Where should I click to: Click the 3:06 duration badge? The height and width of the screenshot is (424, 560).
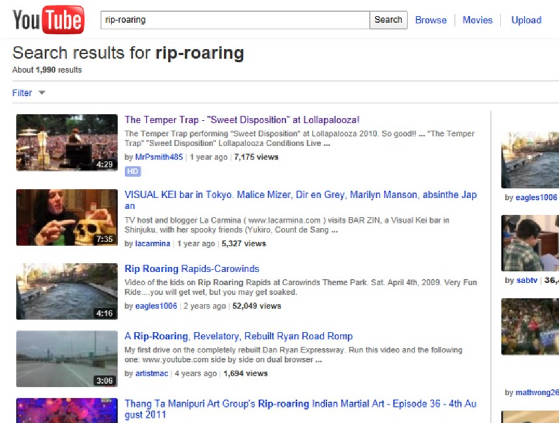point(104,381)
